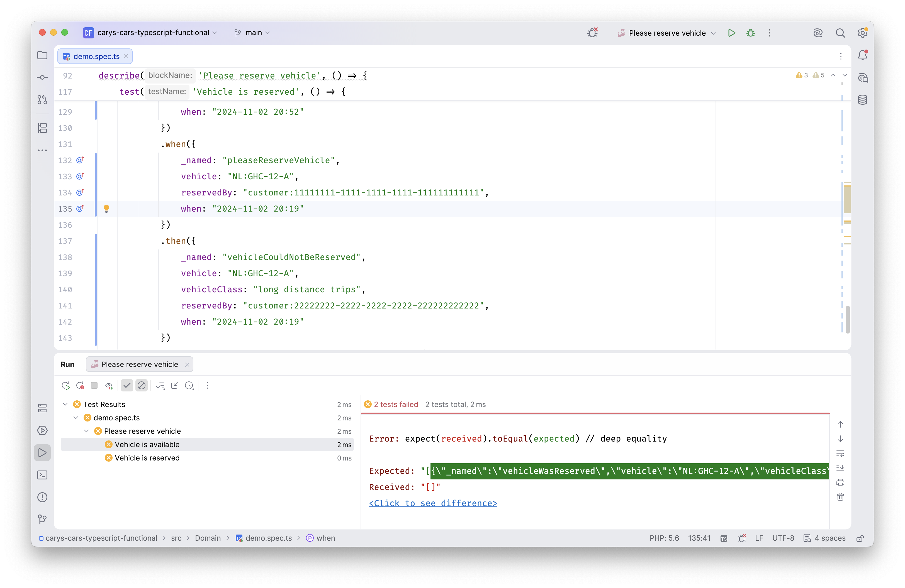Toggle auto-test watch icon in Run toolbar
Viewport: 905px width, 588px height.
pos(109,386)
